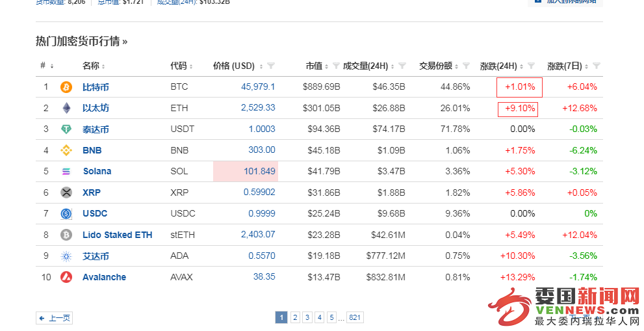Go to page 2
This screenshot has width=644, height=331.
295,317
